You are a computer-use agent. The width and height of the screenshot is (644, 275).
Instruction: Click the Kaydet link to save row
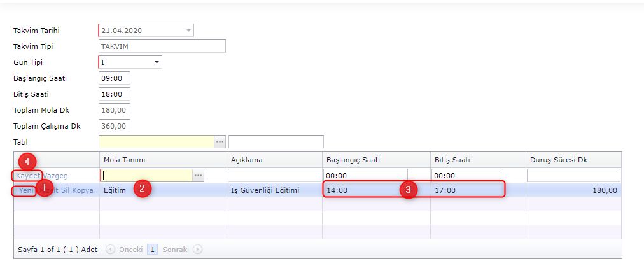point(28,175)
